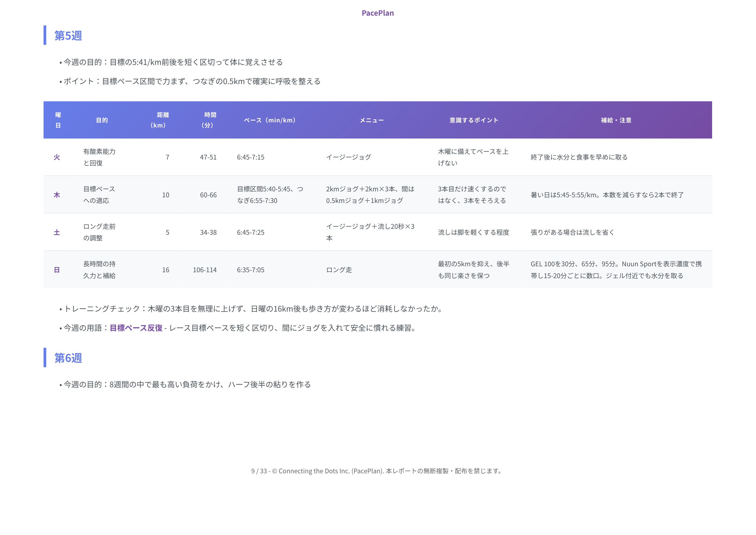Click the page footer 9 / 33 copyright line
This screenshot has width=756, height=535.
tap(378, 471)
